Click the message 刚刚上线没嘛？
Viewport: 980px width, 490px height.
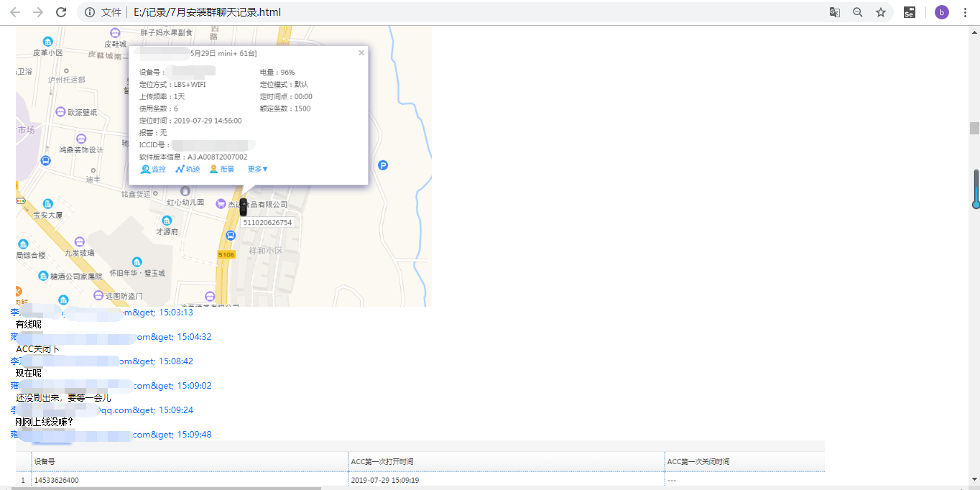pyautogui.click(x=45, y=422)
